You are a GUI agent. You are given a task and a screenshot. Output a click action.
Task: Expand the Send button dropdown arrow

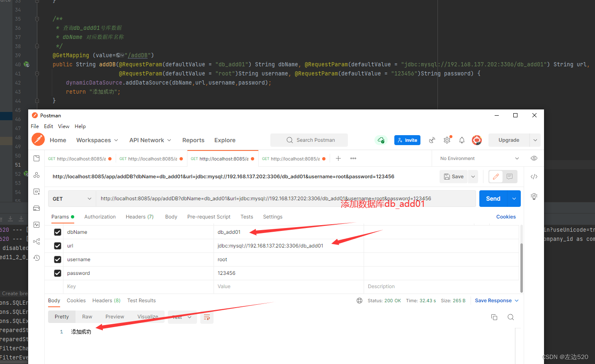tap(514, 199)
